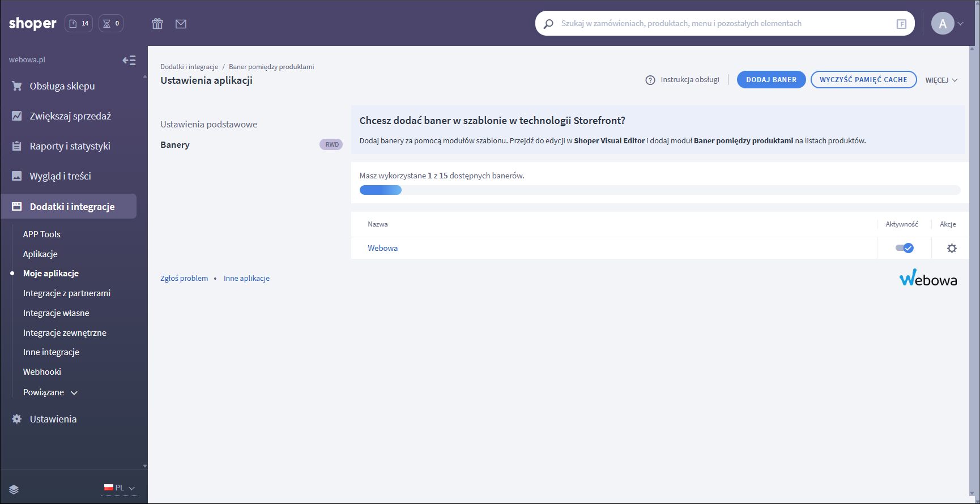Click the gift icon in top bar
Viewport: 980px width, 504px height.
pos(157,24)
